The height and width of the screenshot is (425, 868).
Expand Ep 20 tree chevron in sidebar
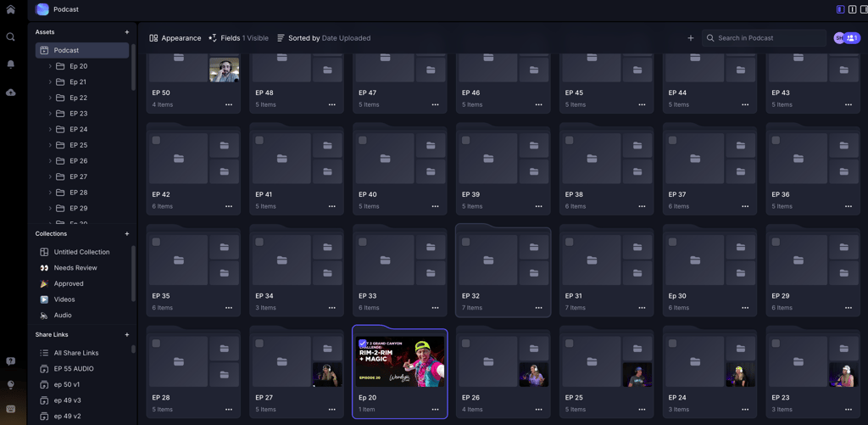click(50, 66)
